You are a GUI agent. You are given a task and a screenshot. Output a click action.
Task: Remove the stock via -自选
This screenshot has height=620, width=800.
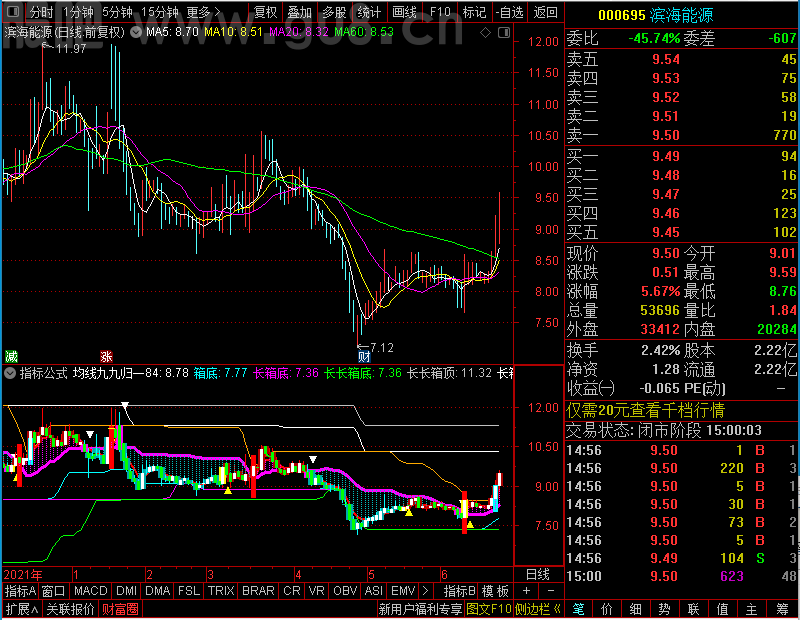(x=509, y=12)
